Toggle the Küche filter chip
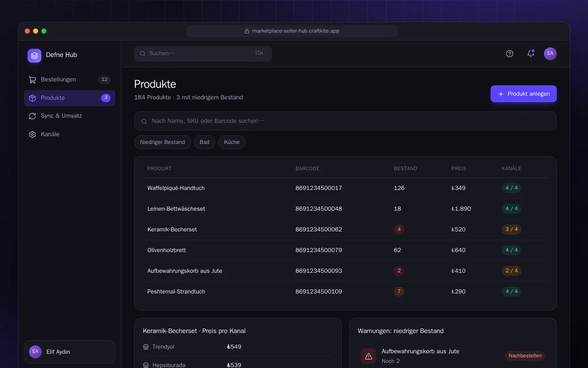Screen dimensions: 588x368 point(232,142)
